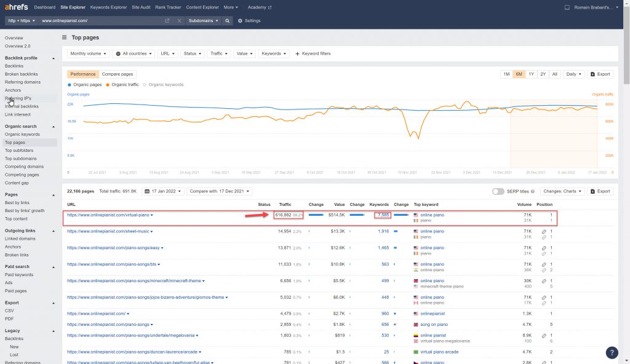
Task: Open Settings with the gear icon
Action: pyautogui.click(x=249, y=20)
